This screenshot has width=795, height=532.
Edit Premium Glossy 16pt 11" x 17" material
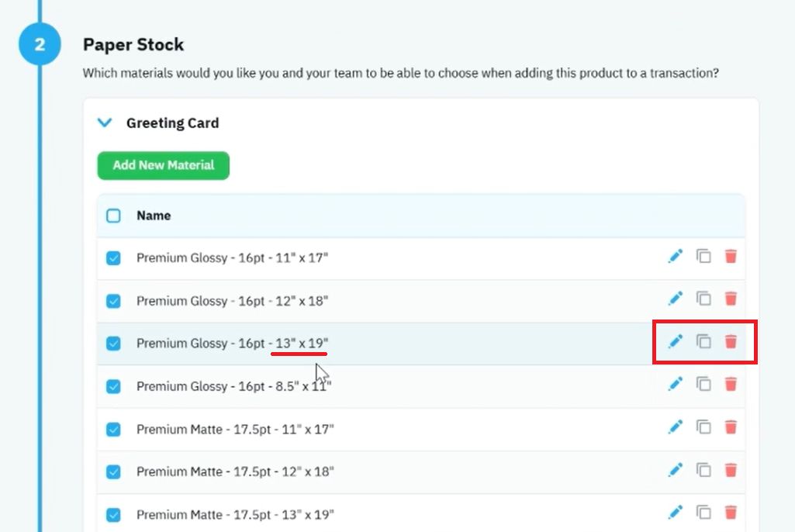click(x=676, y=257)
